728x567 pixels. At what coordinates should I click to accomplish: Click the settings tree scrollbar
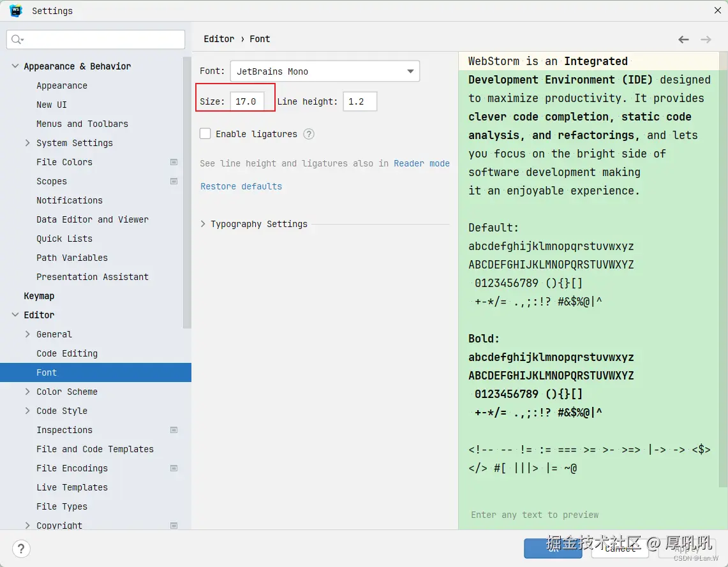point(187,193)
